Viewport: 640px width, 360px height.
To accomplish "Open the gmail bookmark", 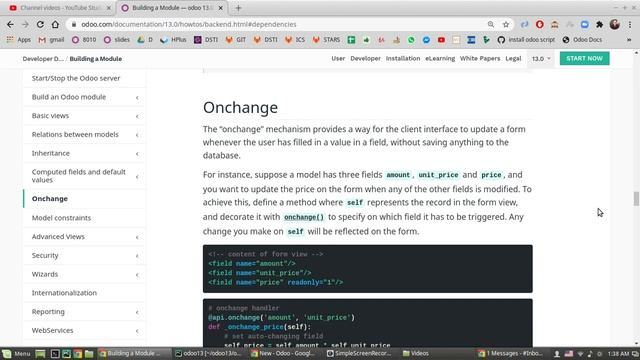I will 51,40.
